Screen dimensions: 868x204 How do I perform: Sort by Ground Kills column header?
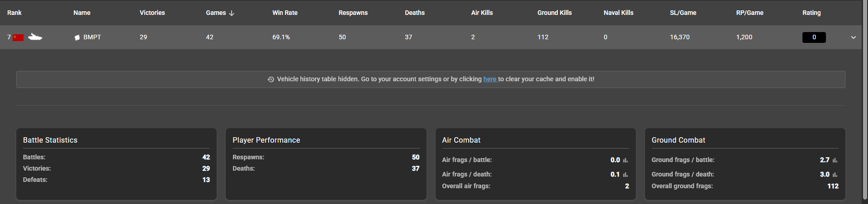tap(554, 13)
